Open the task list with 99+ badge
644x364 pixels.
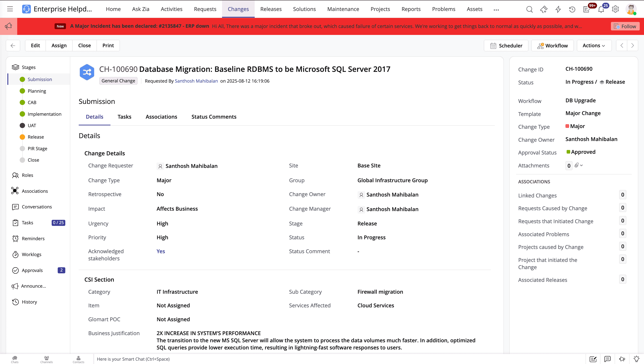pos(587,9)
